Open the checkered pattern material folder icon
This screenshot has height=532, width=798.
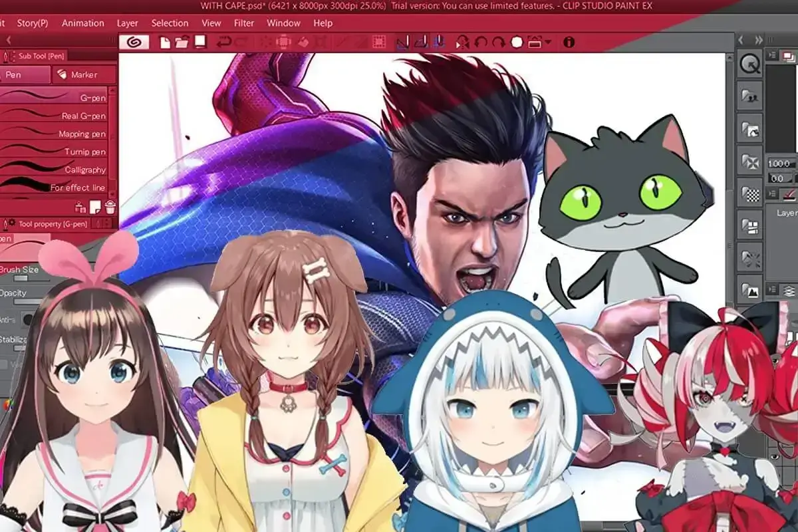(x=750, y=194)
